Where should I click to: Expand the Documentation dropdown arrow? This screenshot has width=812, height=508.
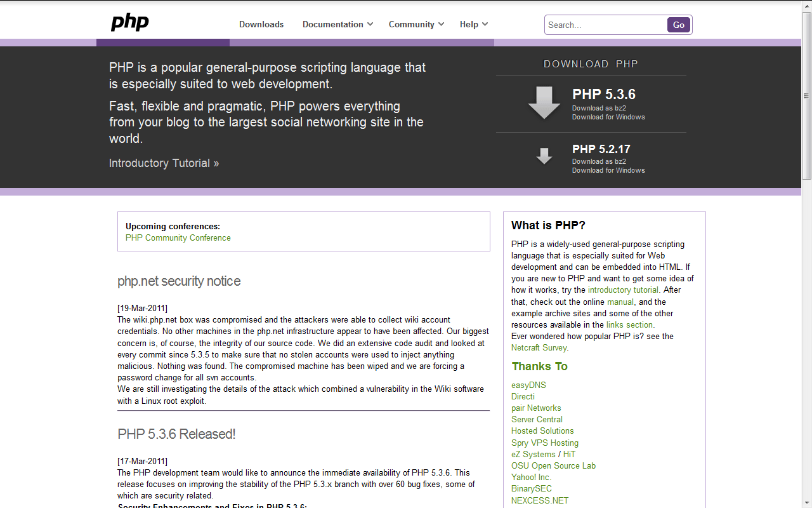[x=370, y=24]
